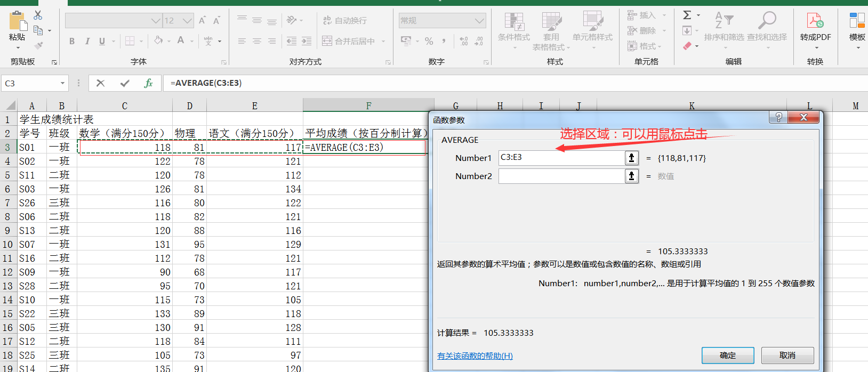Click the Number2 collapse dialog range icon
This screenshot has height=372, width=868.
click(x=632, y=176)
